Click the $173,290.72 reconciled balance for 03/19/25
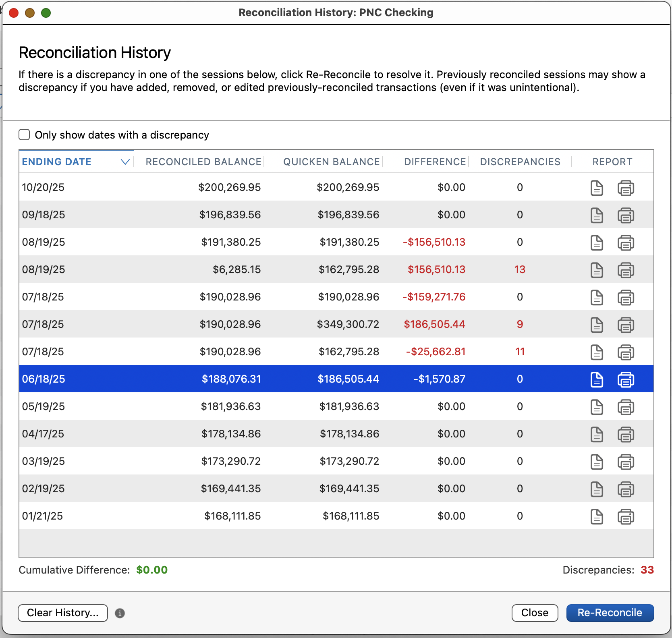The image size is (672, 638). click(x=231, y=461)
